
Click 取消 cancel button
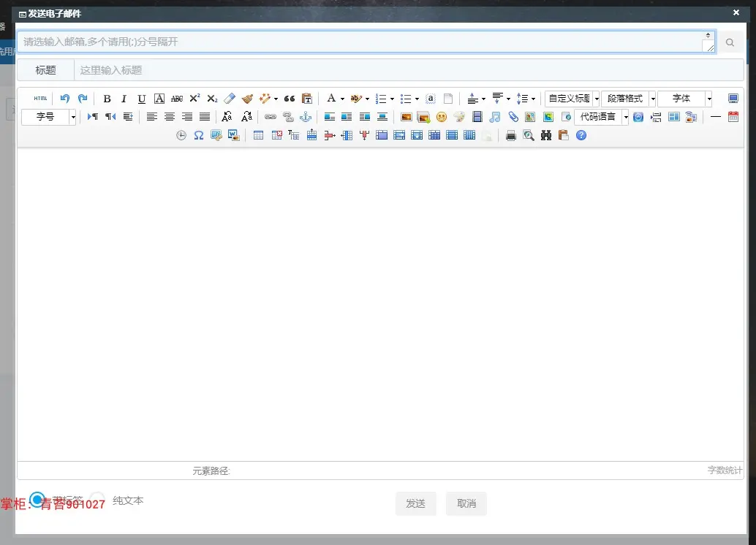(466, 503)
